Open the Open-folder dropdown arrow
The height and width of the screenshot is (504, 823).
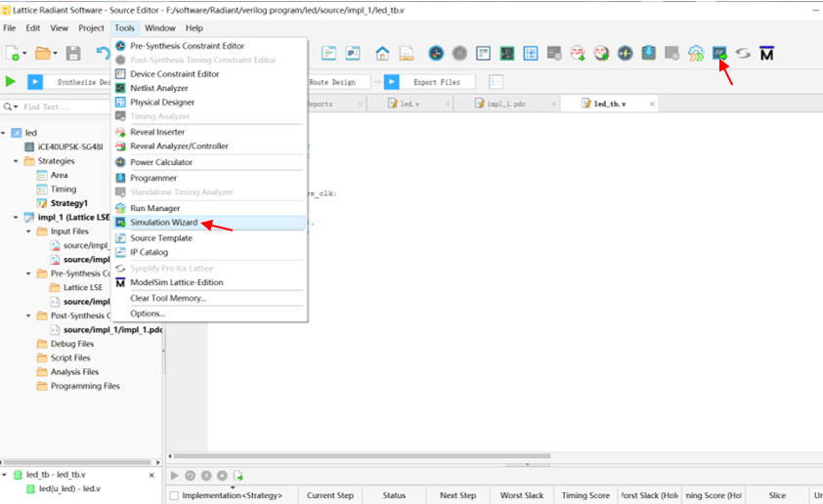[55, 54]
